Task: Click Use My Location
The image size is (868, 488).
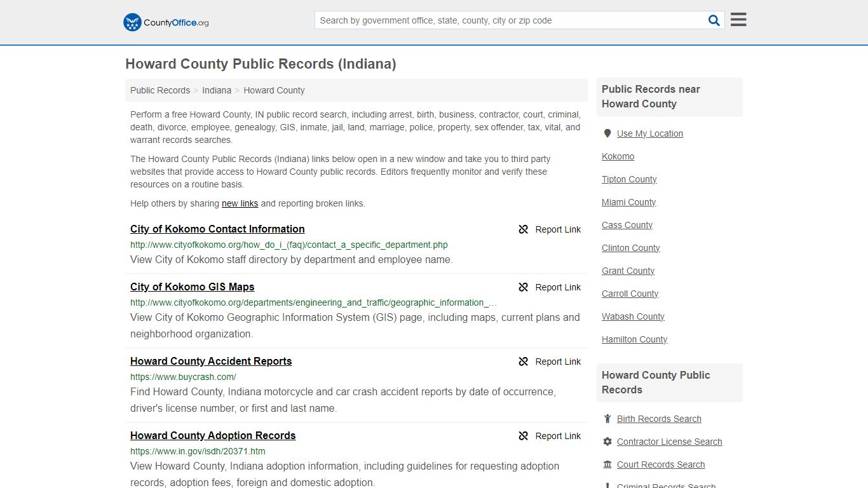Action: pyautogui.click(x=649, y=133)
